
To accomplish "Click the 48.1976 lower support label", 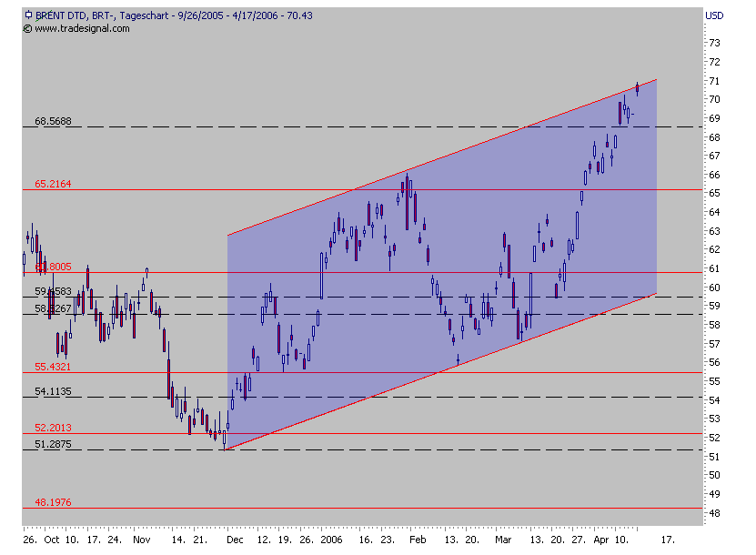I will point(52,501).
